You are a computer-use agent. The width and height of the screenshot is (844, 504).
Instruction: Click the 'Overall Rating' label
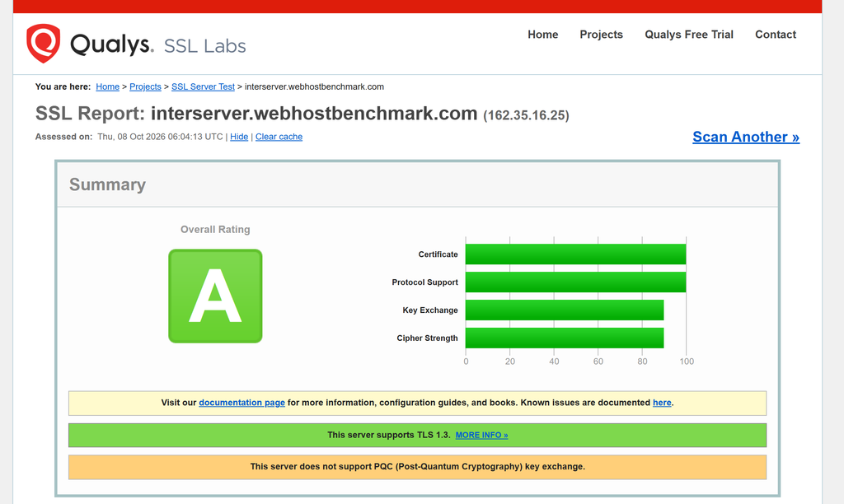[215, 230]
